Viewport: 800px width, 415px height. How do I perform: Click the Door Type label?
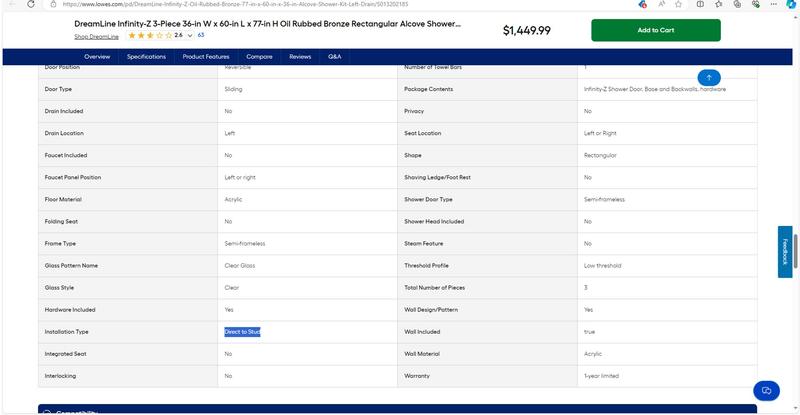(x=58, y=89)
